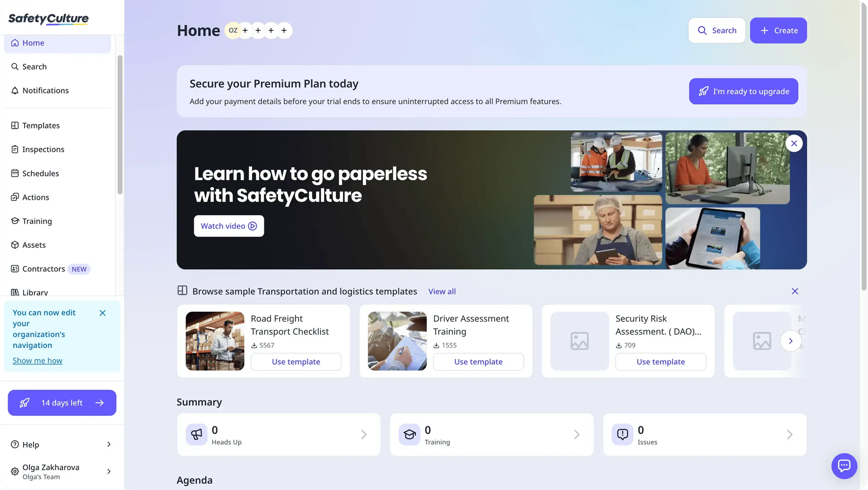
Task: Hide the sample templates section
Action: click(x=795, y=291)
